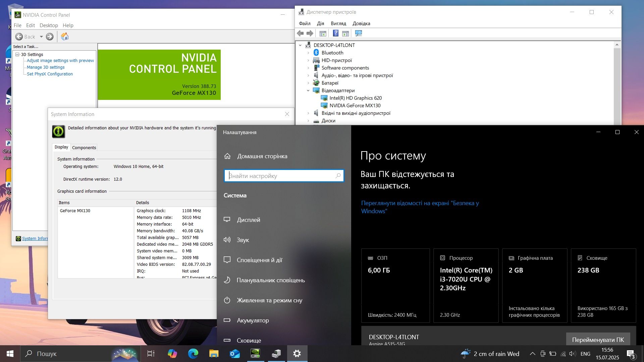Viewport: 644px width, 362px height.
Task: Open Windows Start menu
Action: tap(10, 354)
